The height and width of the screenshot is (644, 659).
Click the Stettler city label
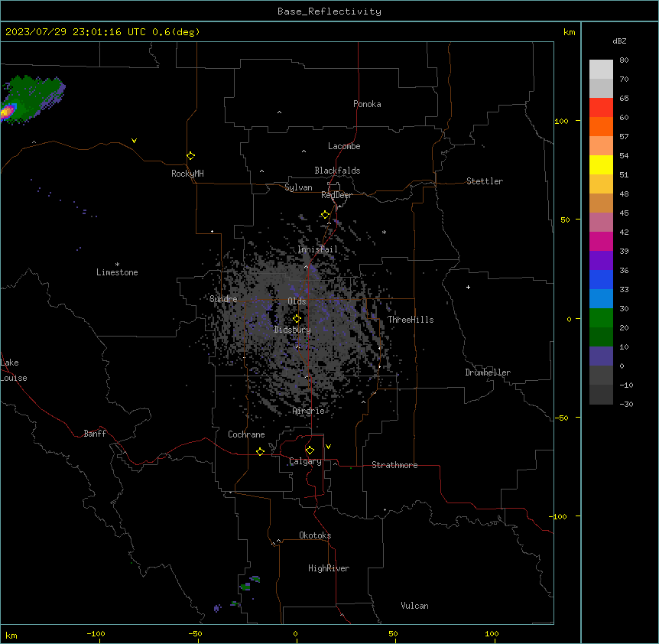[484, 181]
